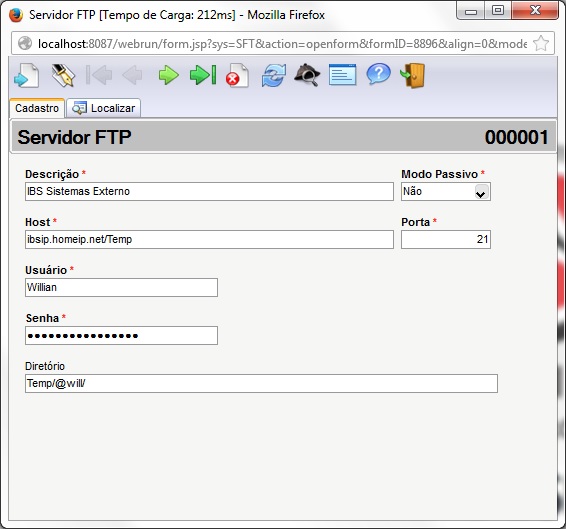Select the Cadastro tab
The height and width of the screenshot is (529, 566).
37,108
